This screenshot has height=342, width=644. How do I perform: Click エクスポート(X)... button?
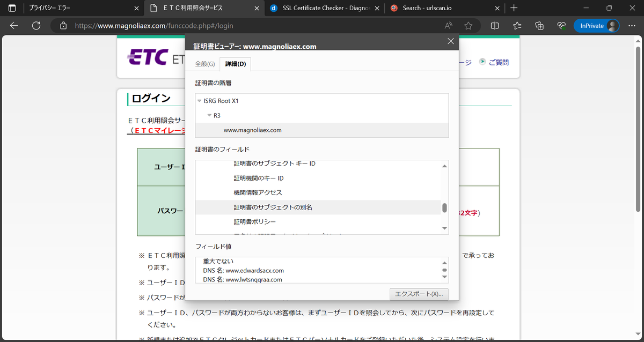coord(419,294)
